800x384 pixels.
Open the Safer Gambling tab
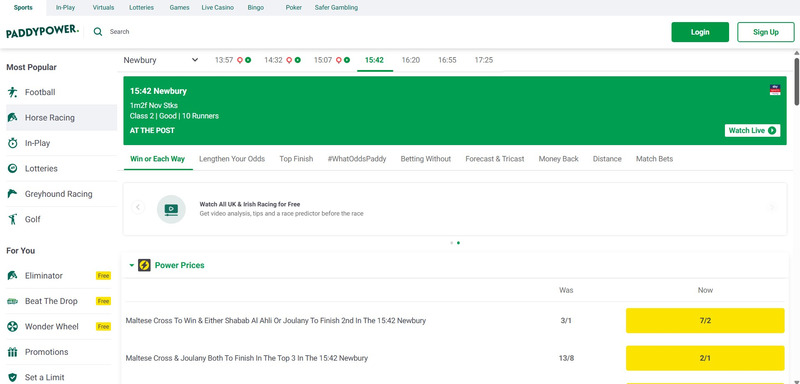[x=336, y=8]
